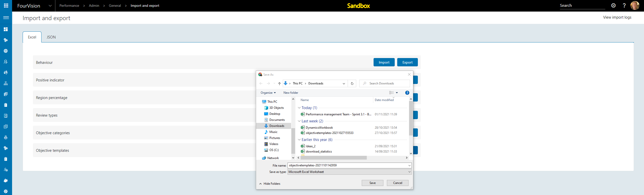This screenshot has width=644, height=195.
Task: Select the DynamicsWorkbook Excel file icon
Action: point(303,128)
